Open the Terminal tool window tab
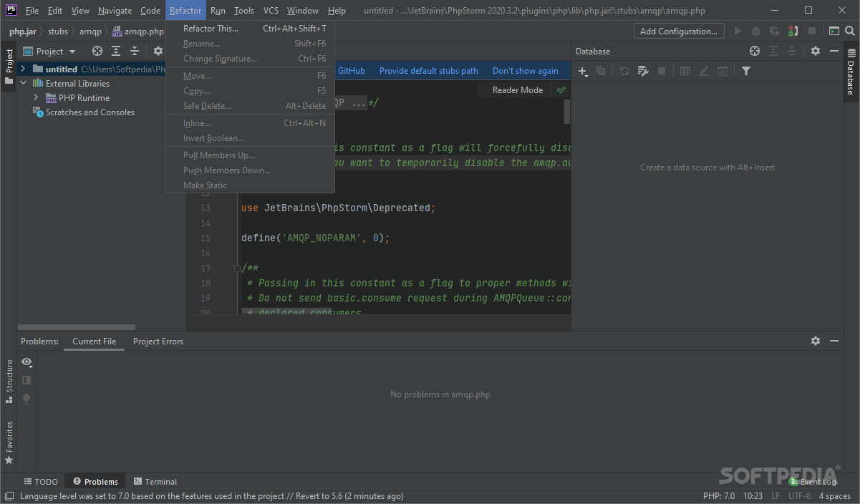 (155, 482)
